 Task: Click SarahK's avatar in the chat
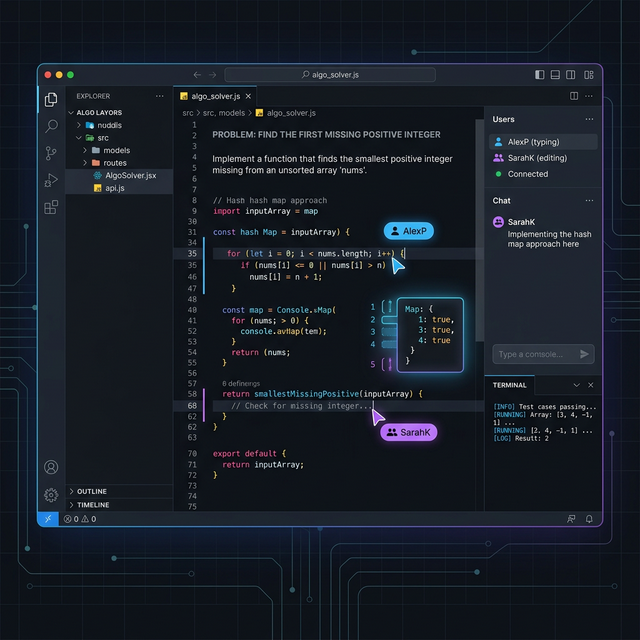(x=498, y=222)
